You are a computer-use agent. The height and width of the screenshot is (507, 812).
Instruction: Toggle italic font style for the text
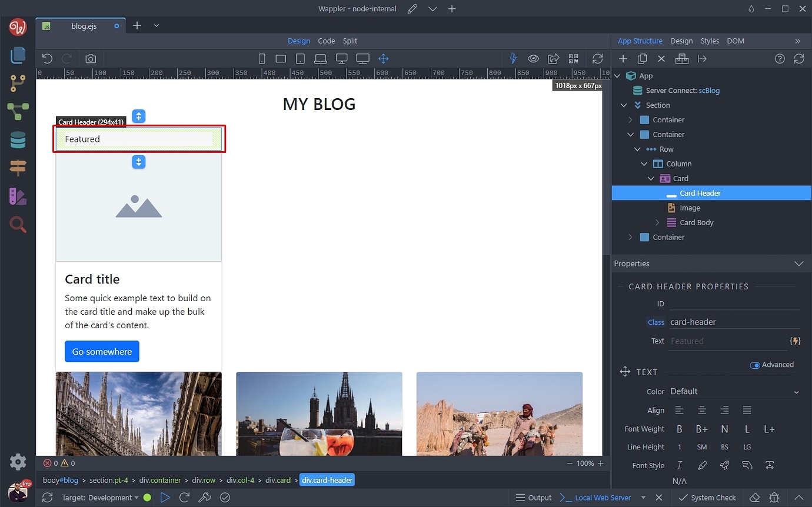[680, 465]
